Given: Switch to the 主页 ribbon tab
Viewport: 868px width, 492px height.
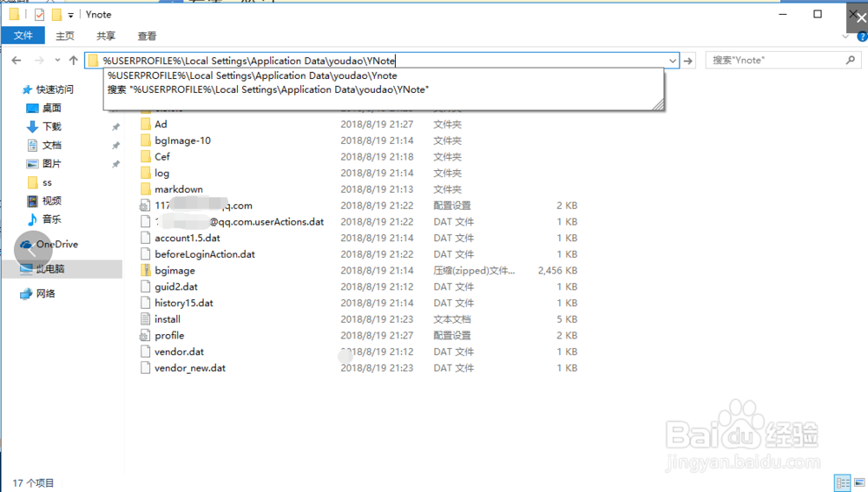Looking at the screenshot, I should point(65,36).
